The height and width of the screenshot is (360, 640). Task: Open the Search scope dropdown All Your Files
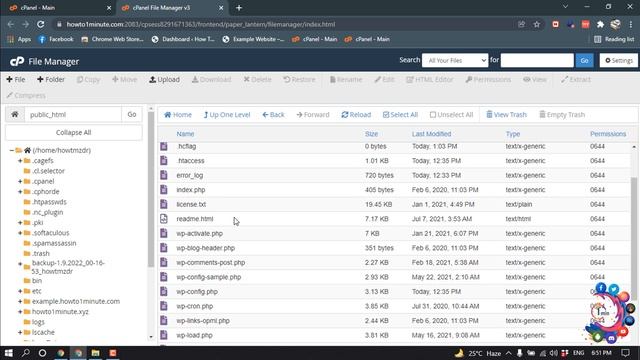click(455, 60)
